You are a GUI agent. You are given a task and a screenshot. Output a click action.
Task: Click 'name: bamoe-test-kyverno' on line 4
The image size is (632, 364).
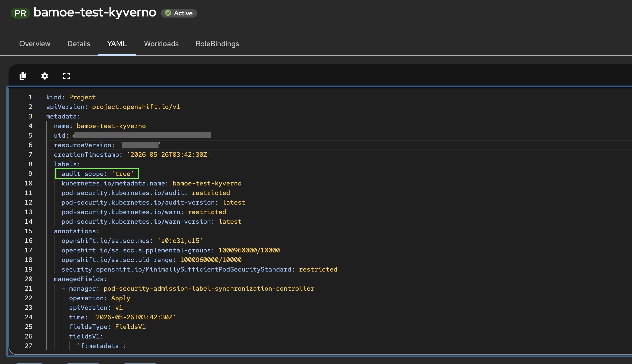pos(100,126)
